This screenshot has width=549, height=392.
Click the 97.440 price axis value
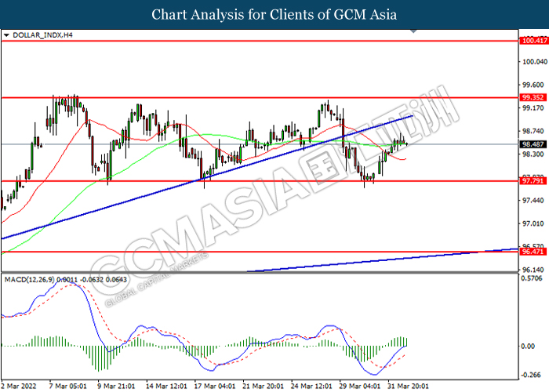[533, 201]
